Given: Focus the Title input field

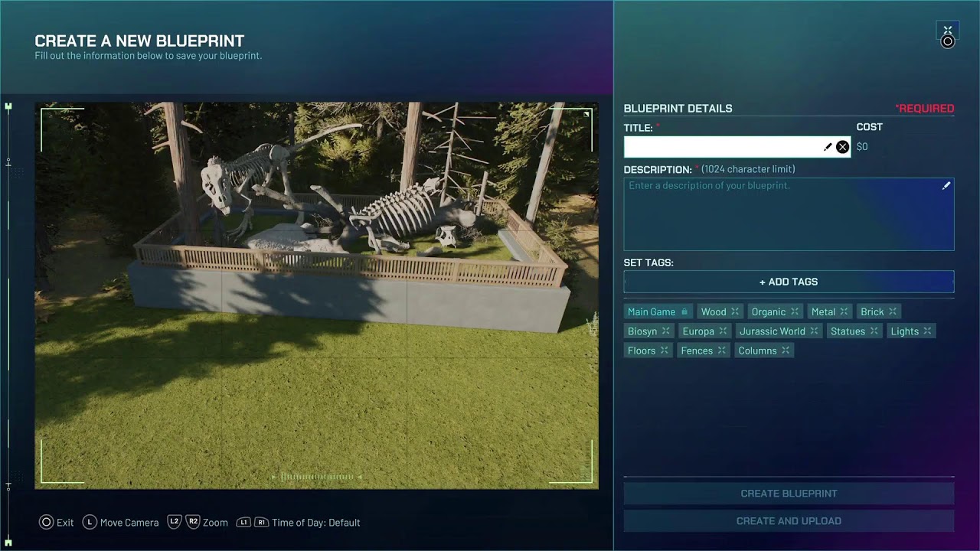Looking at the screenshot, I should pos(737,147).
